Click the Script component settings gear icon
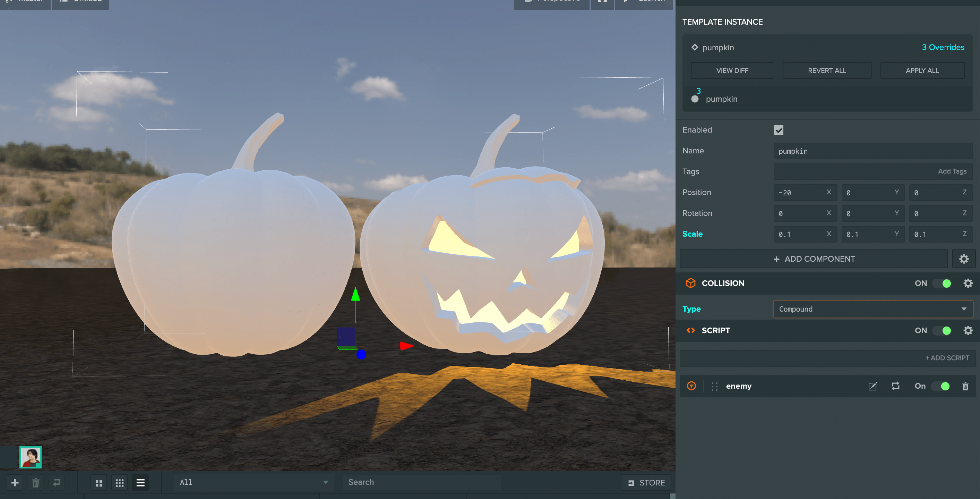Screen dimensions: 980x499 pos(967,330)
